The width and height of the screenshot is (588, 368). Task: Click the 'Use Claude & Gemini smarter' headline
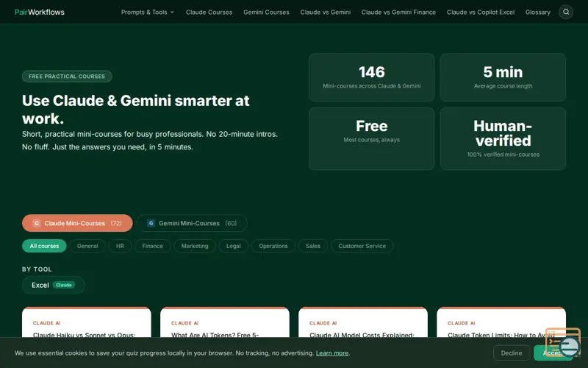coord(136,109)
